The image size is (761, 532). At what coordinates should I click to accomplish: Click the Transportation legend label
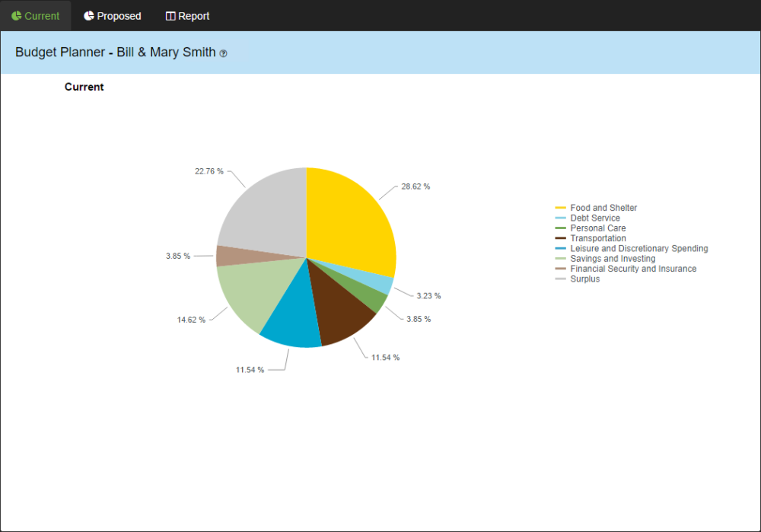pos(598,238)
